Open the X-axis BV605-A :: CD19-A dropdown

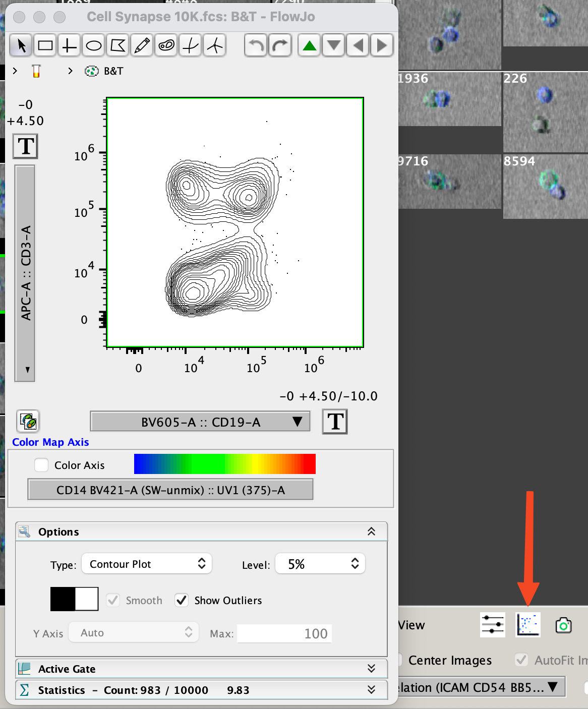point(200,422)
